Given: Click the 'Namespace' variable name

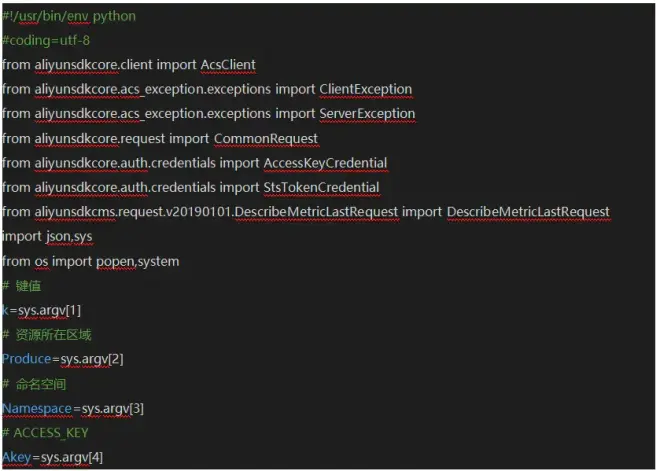Looking at the screenshot, I should coord(37,408).
